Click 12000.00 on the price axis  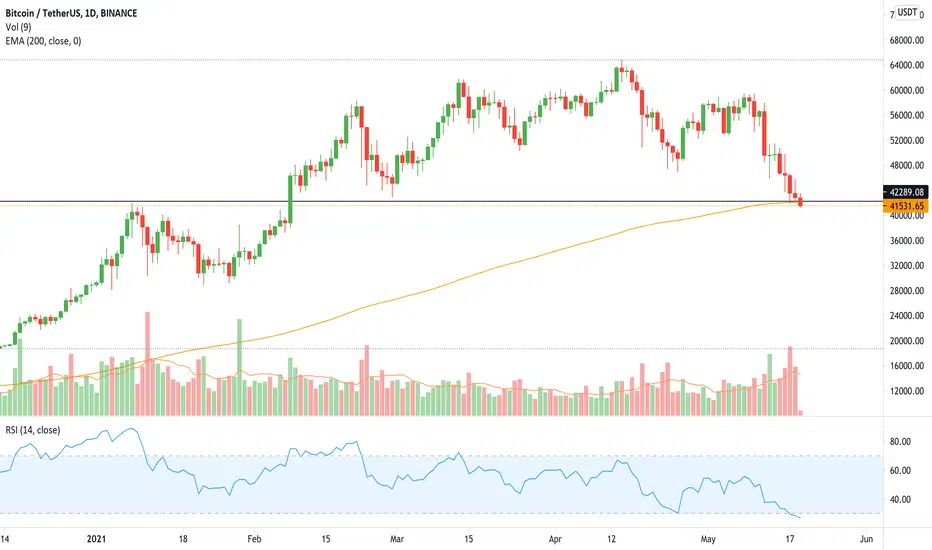pos(906,391)
